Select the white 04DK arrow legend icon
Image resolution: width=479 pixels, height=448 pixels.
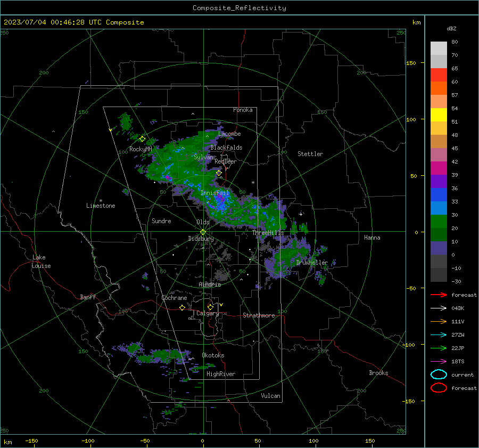(439, 308)
